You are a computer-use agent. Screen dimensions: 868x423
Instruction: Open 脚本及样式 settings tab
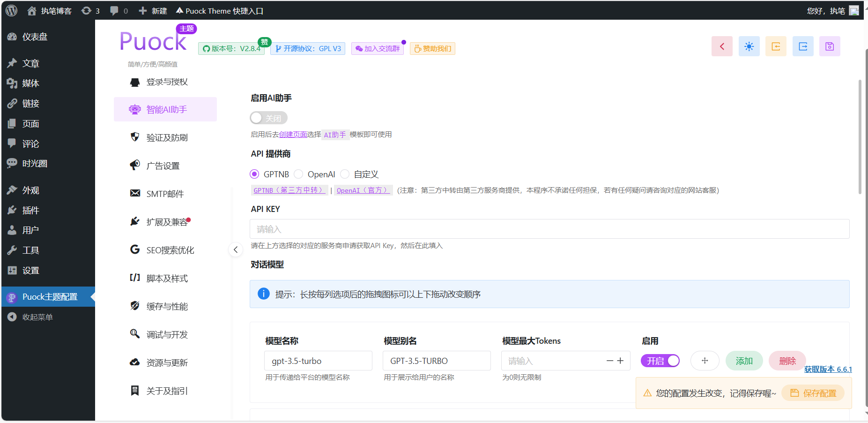click(x=165, y=278)
